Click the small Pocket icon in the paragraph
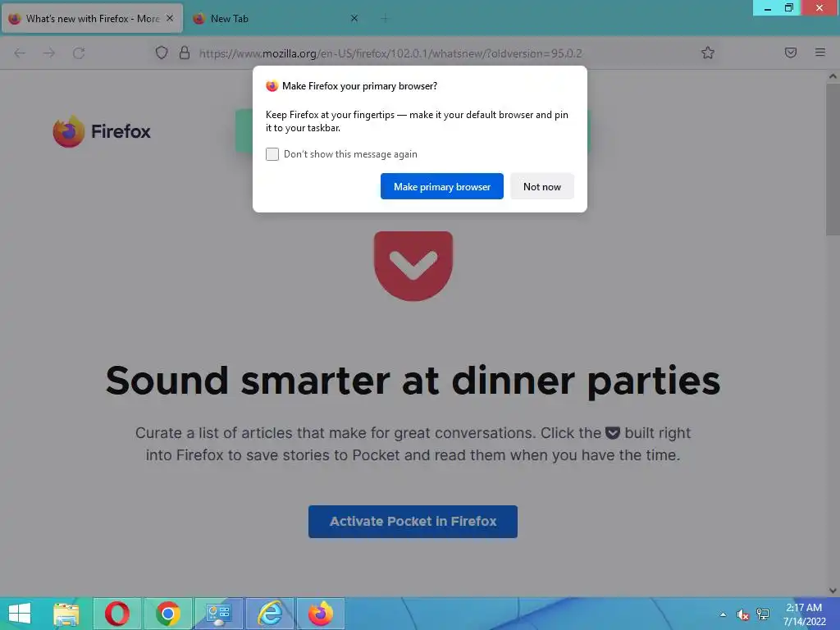This screenshot has width=840, height=630. (612, 433)
